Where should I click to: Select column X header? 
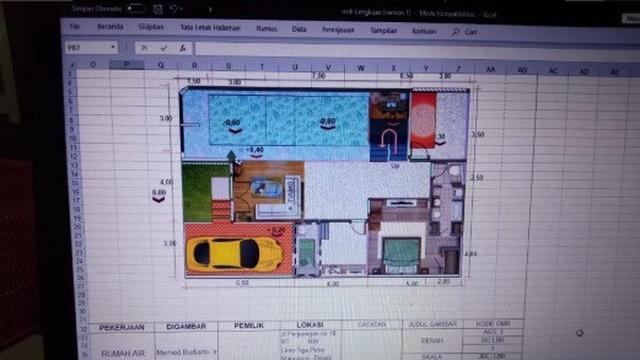(393, 69)
